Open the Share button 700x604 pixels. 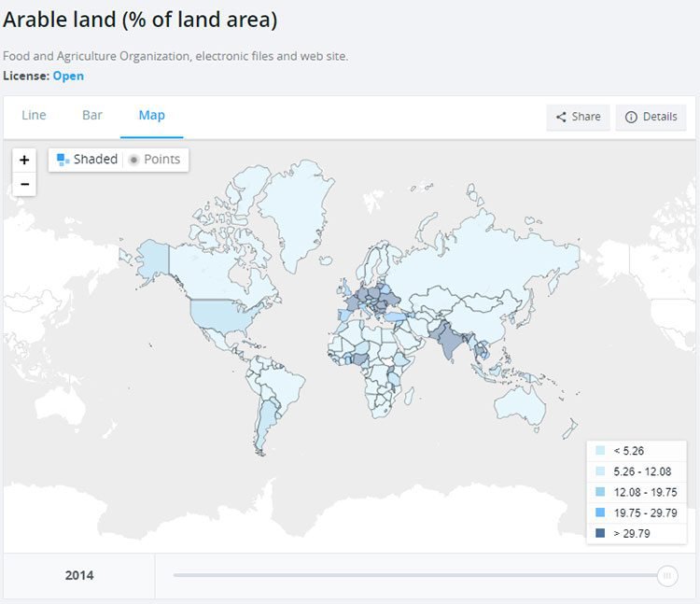click(578, 118)
